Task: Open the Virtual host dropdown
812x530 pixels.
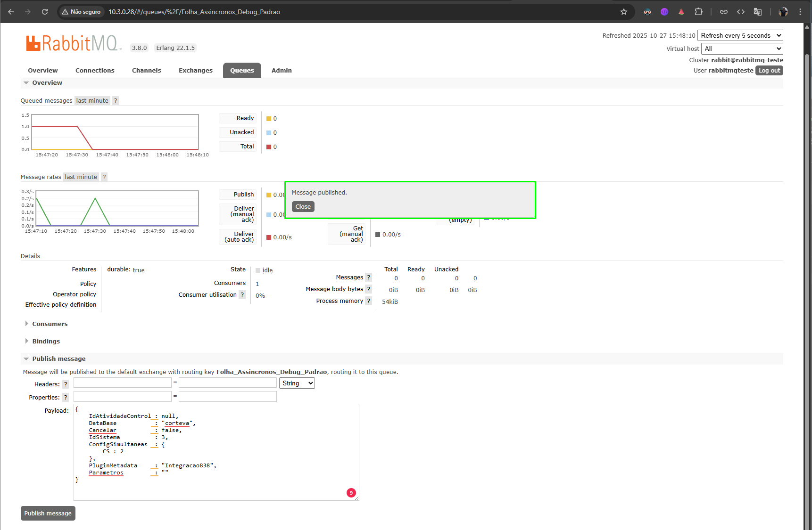Action: tap(742, 49)
